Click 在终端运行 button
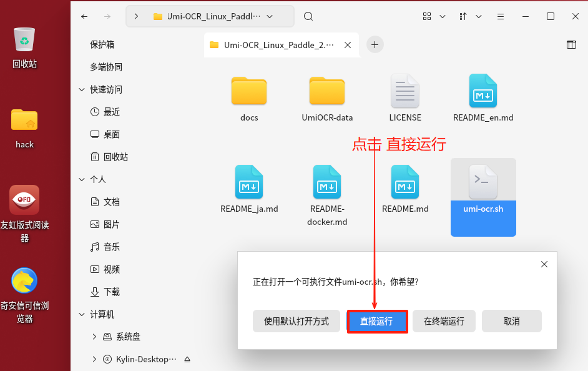588x371 pixels. tap(444, 321)
